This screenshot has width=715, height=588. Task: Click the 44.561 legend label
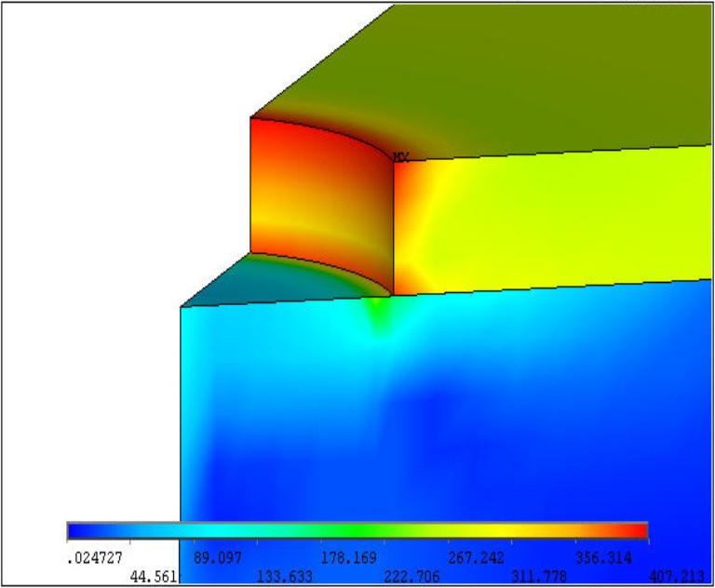tap(155, 577)
